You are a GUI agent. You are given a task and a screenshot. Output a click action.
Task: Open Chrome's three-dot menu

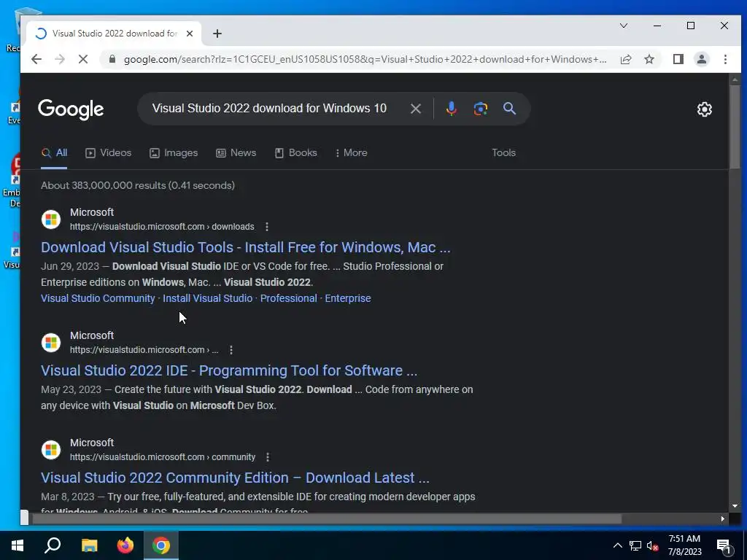tap(725, 59)
